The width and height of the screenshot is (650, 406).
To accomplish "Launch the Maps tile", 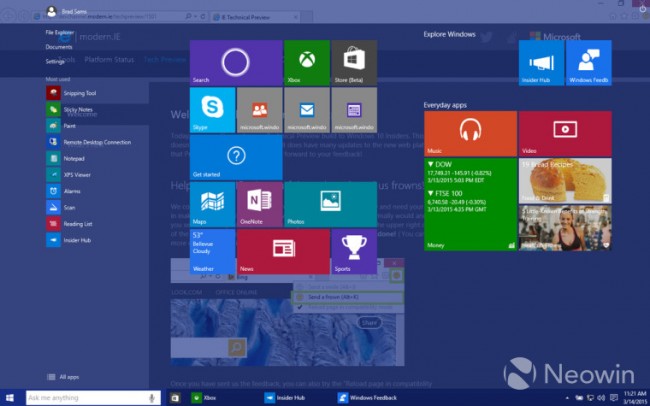I will point(212,204).
